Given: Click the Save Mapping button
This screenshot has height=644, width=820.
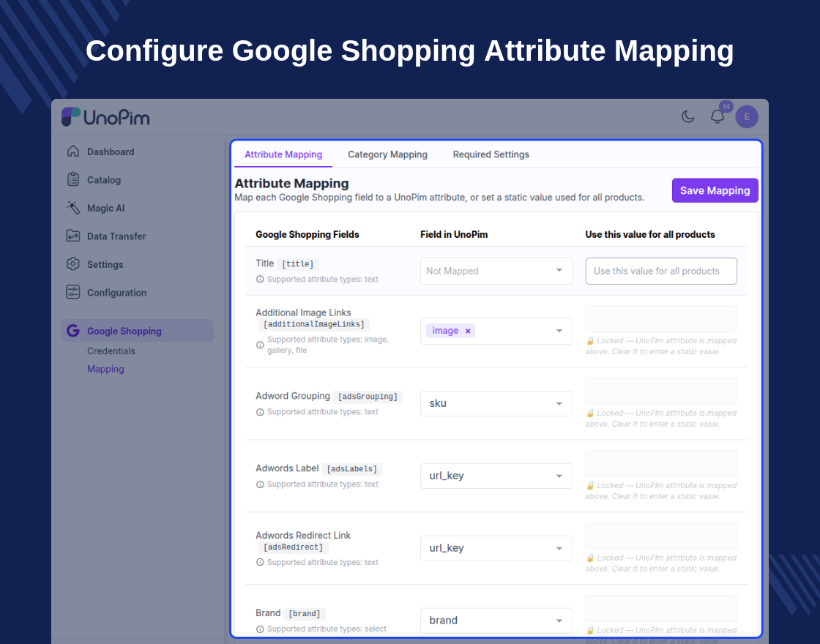Looking at the screenshot, I should tap(715, 191).
